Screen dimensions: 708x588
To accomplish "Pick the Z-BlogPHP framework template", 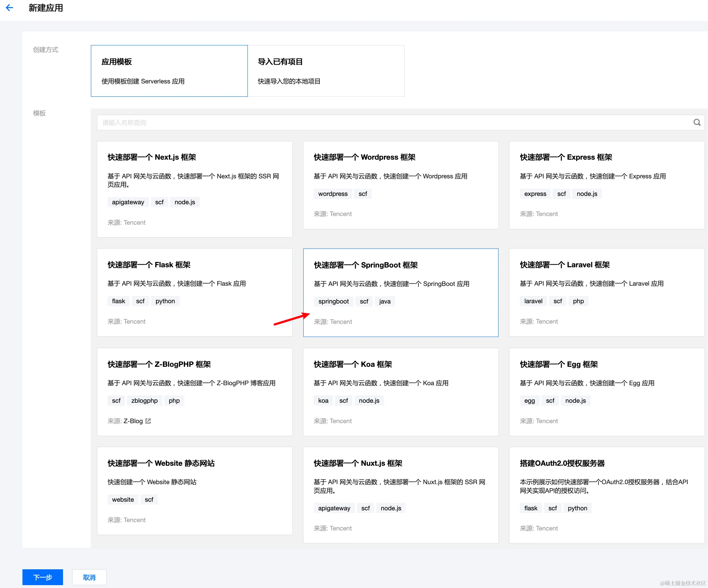I will tap(195, 392).
